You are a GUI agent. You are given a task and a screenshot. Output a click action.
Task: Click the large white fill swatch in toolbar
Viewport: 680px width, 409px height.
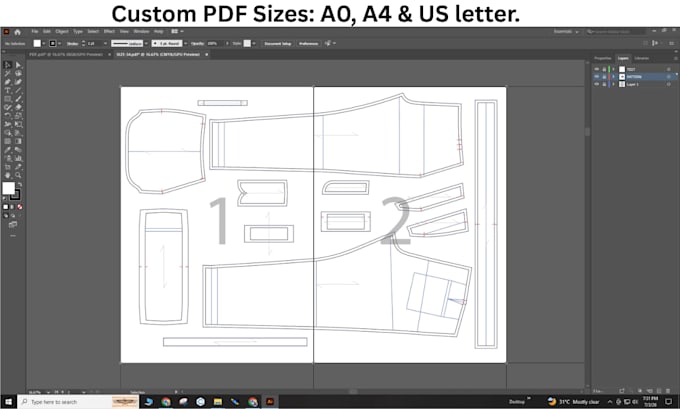click(x=8, y=188)
